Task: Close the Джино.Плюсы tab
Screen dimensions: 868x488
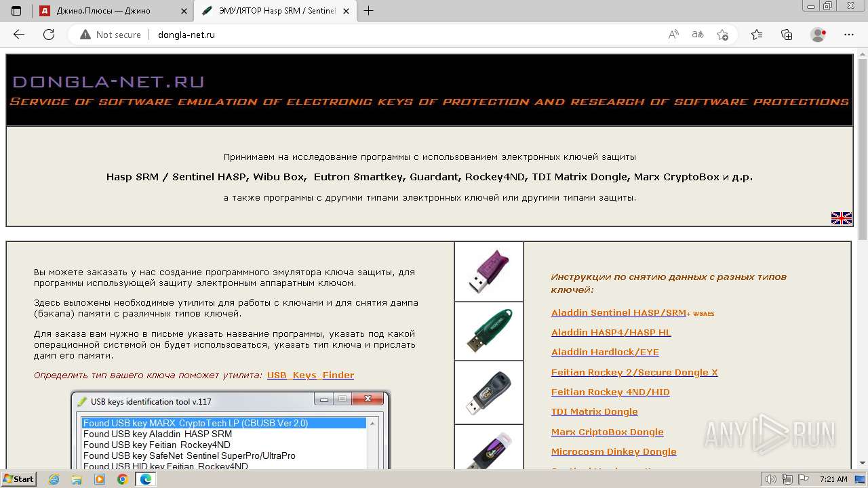Action: click(x=184, y=11)
